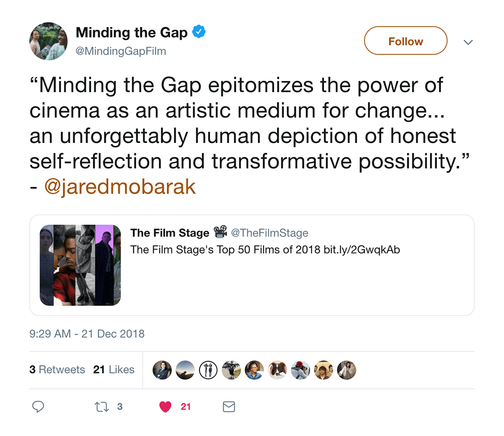View the 3 Retweets list
The width and height of the screenshot is (504, 436).
pos(57,370)
